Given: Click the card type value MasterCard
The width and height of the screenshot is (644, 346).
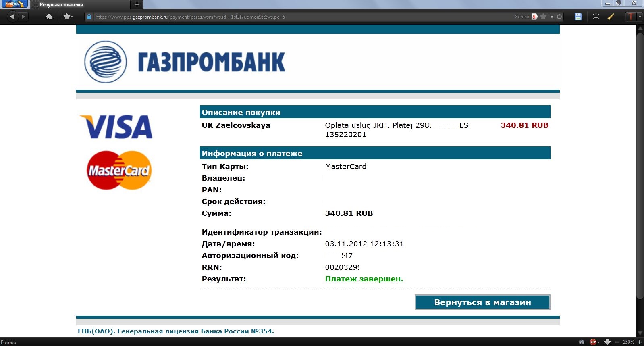Looking at the screenshot, I should (x=345, y=167).
